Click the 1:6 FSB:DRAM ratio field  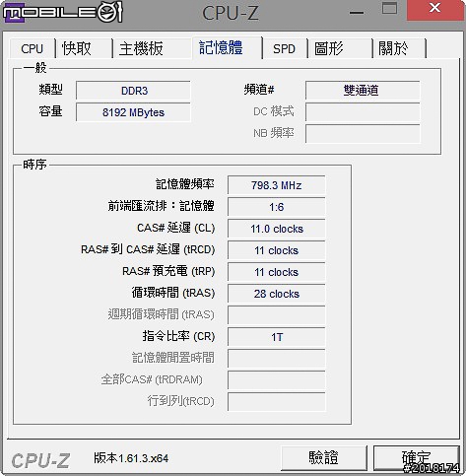(x=277, y=207)
